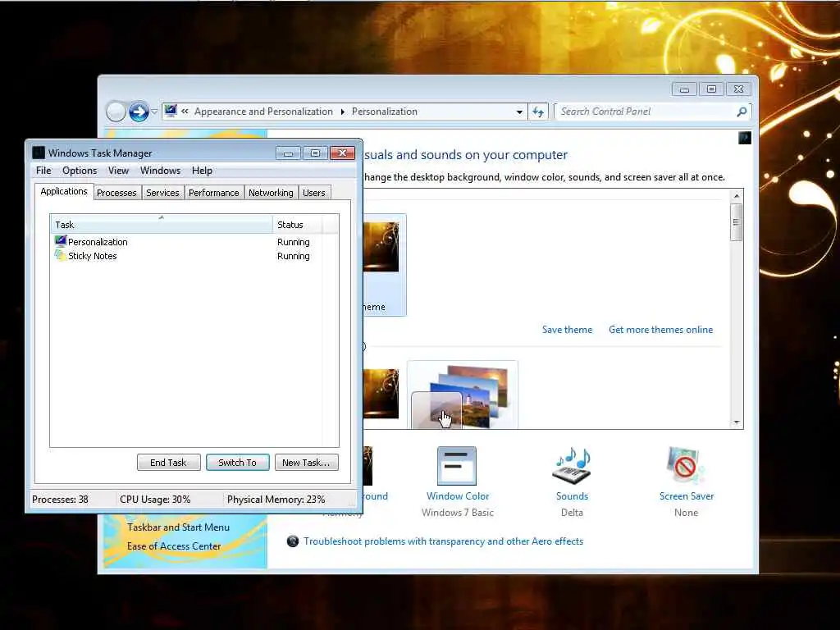The width and height of the screenshot is (840, 630).
Task: Open the Help menu in Task Manager
Action: [202, 171]
